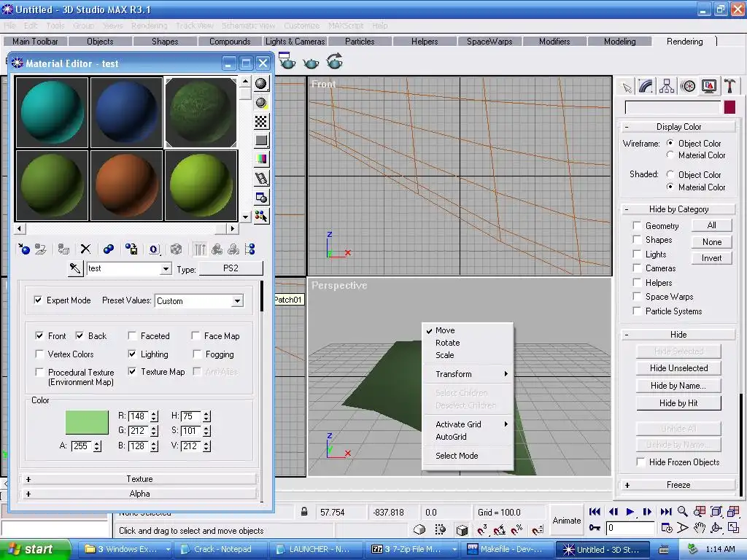
Task: Click Hide by Name button
Action: [x=678, y=386]
